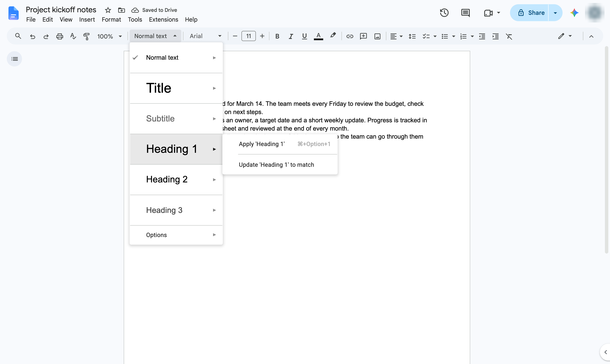
Task: Run spelling and grammar check
Action: click(x=73, y=36)
